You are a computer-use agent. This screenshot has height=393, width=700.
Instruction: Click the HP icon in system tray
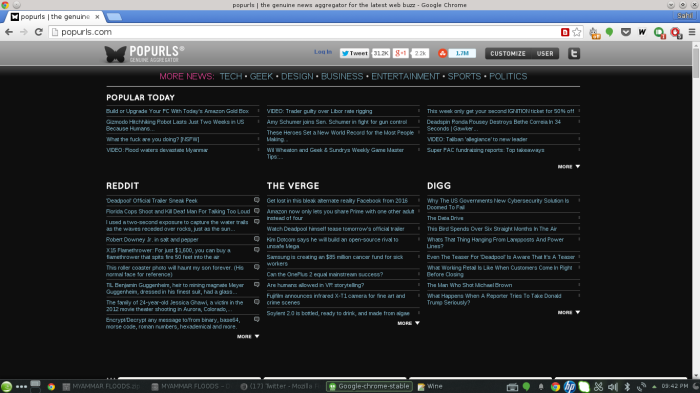point(569,386)
